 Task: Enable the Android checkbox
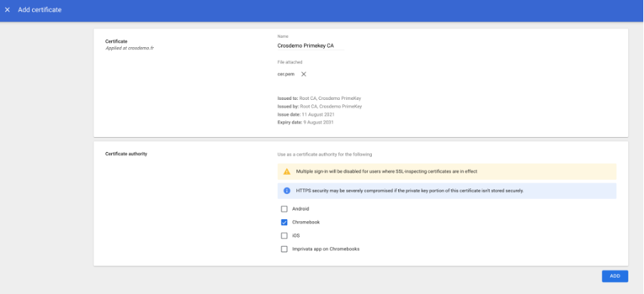[x=284, y=209]
